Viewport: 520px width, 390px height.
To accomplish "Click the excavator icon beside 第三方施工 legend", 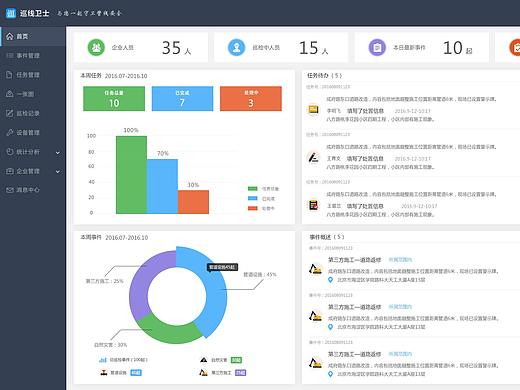I will (204, 372).
